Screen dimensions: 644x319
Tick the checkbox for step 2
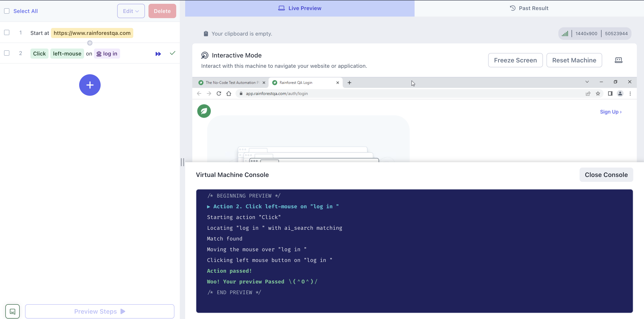[x=7, y=53]
